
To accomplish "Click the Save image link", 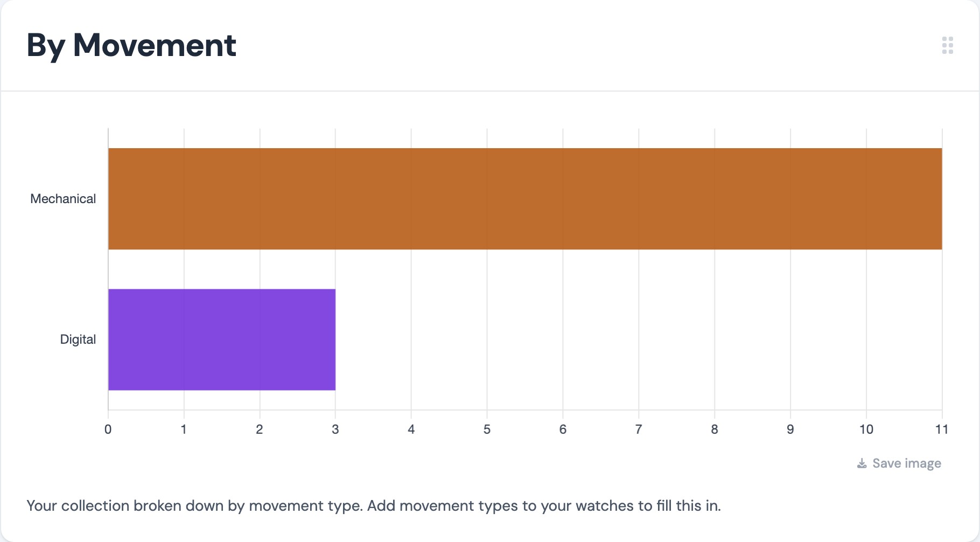I will pos(899,463).
